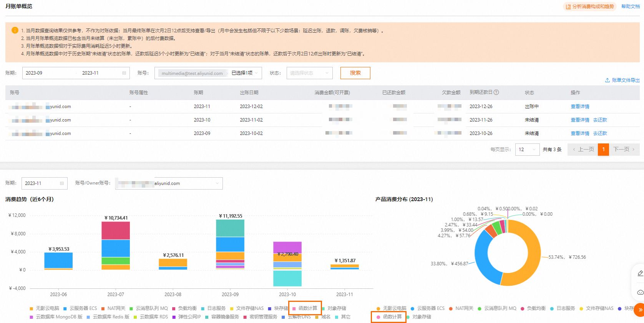Toggle 无影云电脑 in the trend chart legend
The image size is (644, 323).
tap(45, 308)
